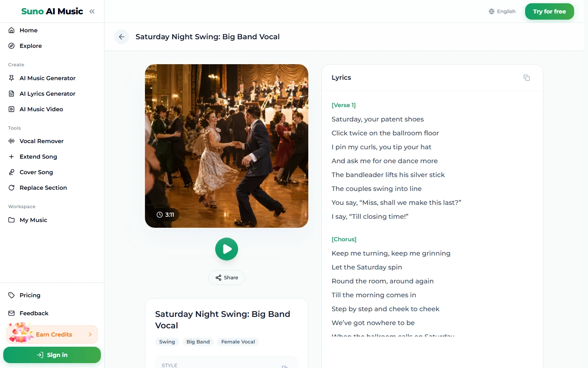
Task: Click lyric "The couples swing into line"
Action: [376, 188]
